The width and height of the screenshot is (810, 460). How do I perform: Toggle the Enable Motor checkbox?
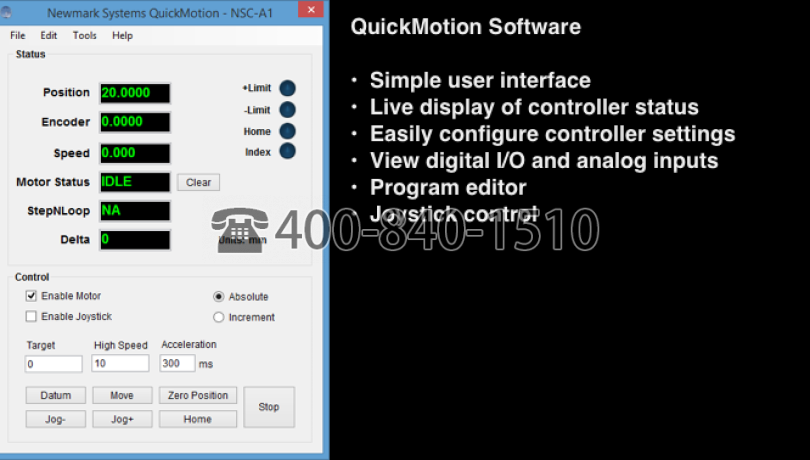coord(31,296)
